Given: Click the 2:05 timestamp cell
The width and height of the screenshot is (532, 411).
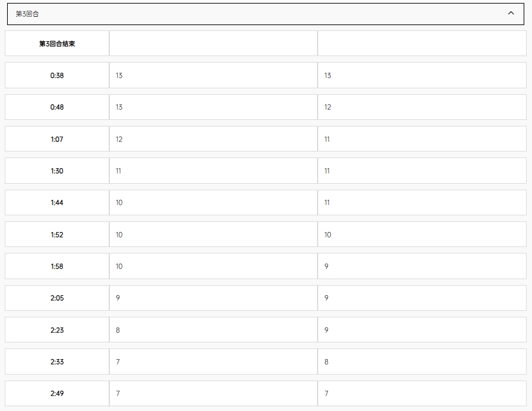Looking at the screenshot, I should click(57, 298).
